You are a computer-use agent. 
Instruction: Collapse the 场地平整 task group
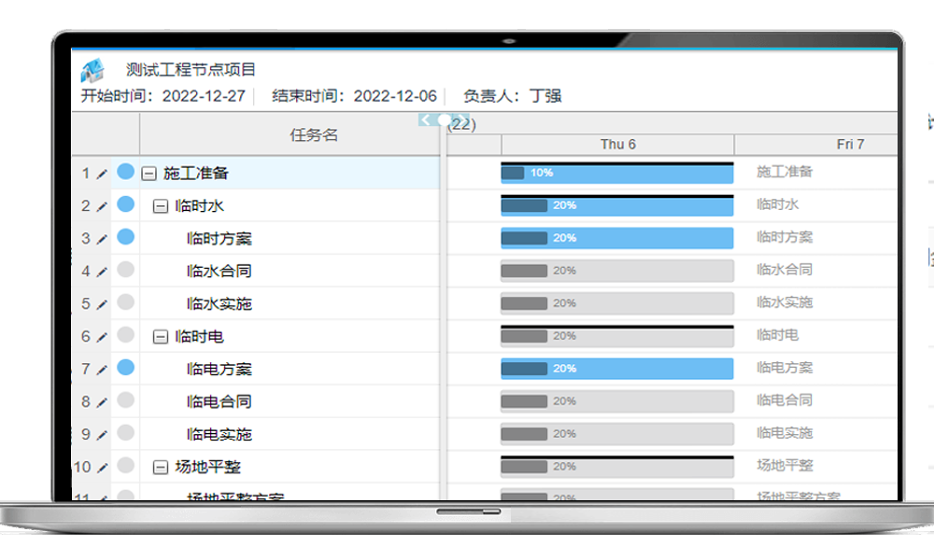pos(160,468)
